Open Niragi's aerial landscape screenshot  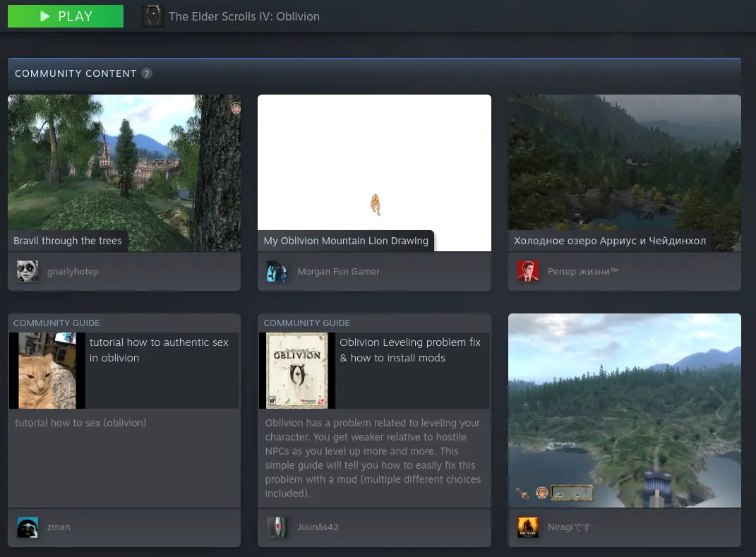pyautogui.click(x=625, y=410)
